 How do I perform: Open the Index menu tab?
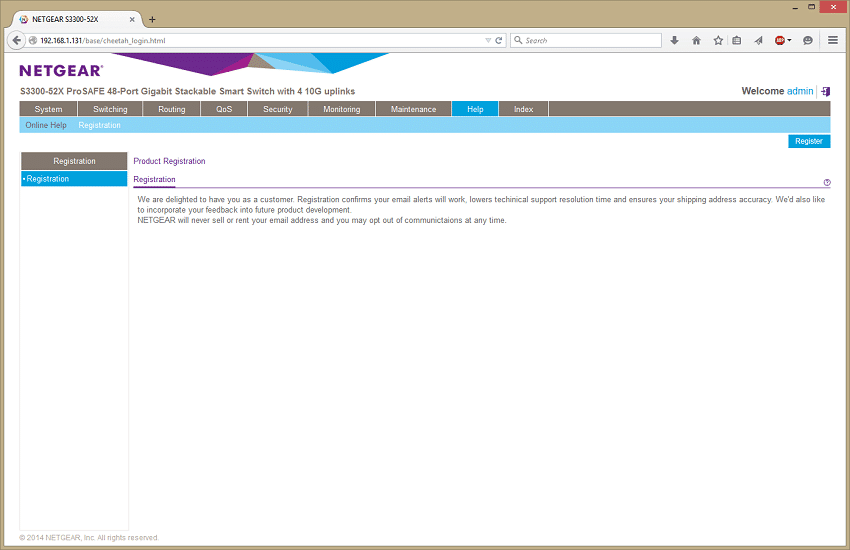click(x=523, y=109)
